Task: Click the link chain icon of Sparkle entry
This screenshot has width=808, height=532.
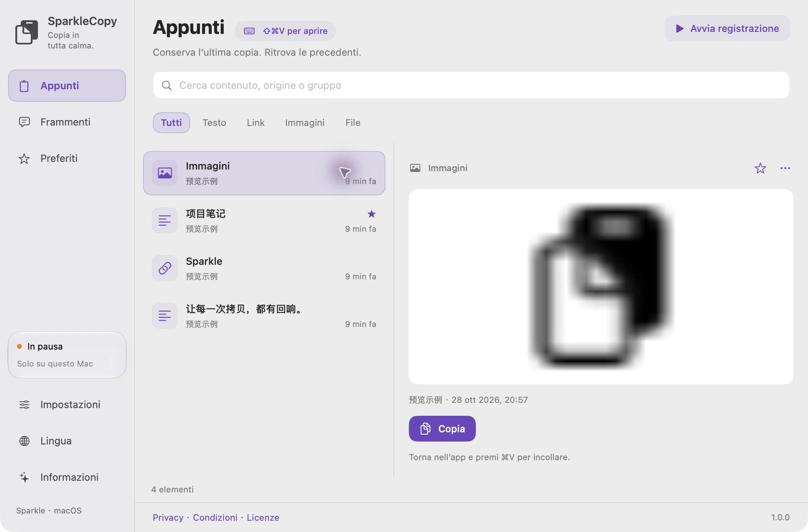Action: pos(165,268)
